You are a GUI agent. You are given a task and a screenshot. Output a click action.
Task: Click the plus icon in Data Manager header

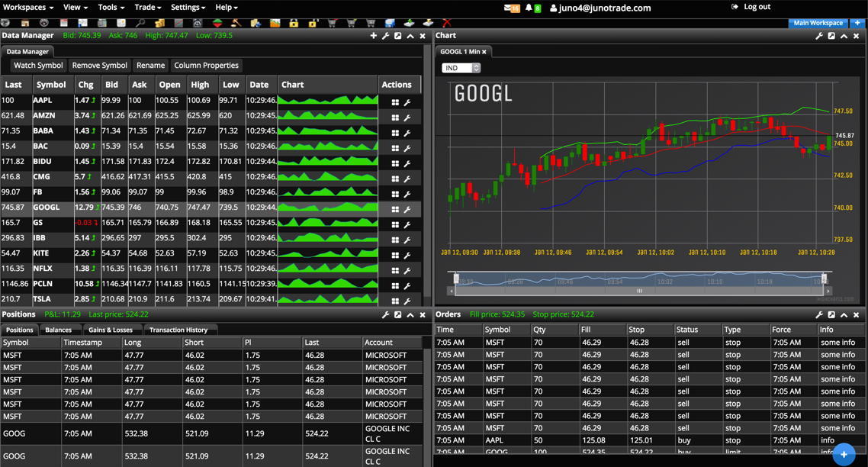(373, 36)
